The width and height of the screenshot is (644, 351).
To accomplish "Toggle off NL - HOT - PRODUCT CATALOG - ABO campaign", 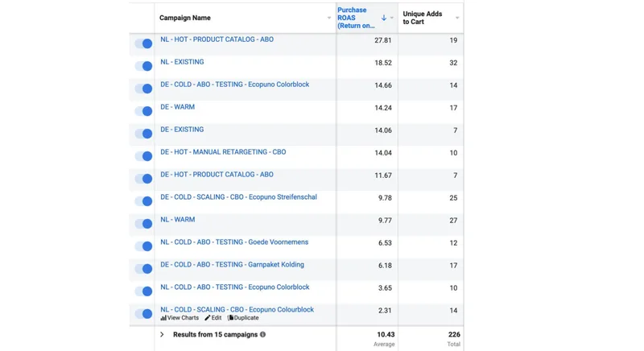I will (x=143, y=43).
